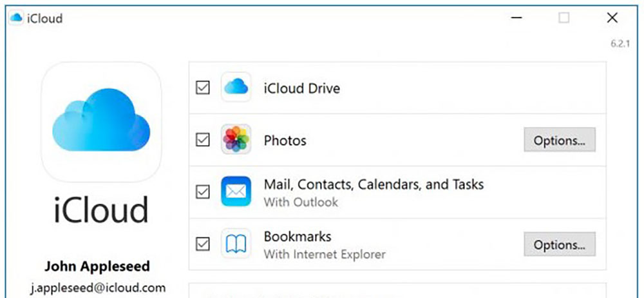Click the "With Internet Explorer" subtitle
644x298 pixels.
point(325,254)
